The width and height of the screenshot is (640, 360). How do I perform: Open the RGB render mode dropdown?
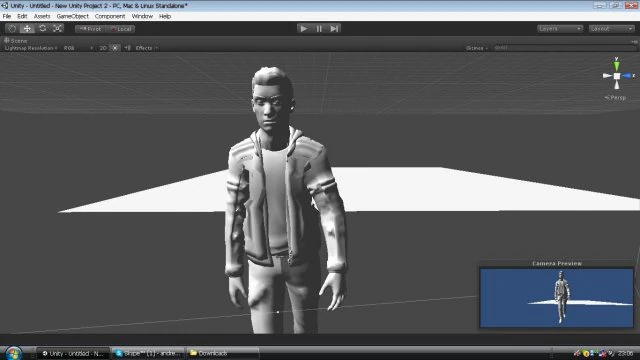coord(78,48)
